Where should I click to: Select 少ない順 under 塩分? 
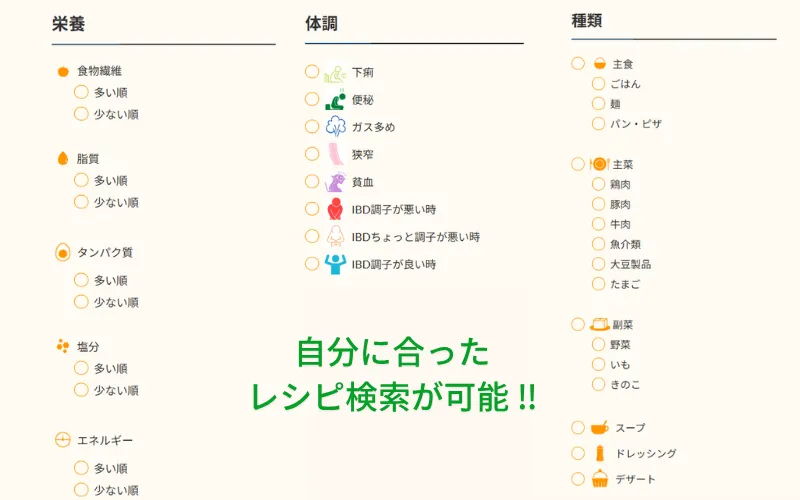coord(81,390)
